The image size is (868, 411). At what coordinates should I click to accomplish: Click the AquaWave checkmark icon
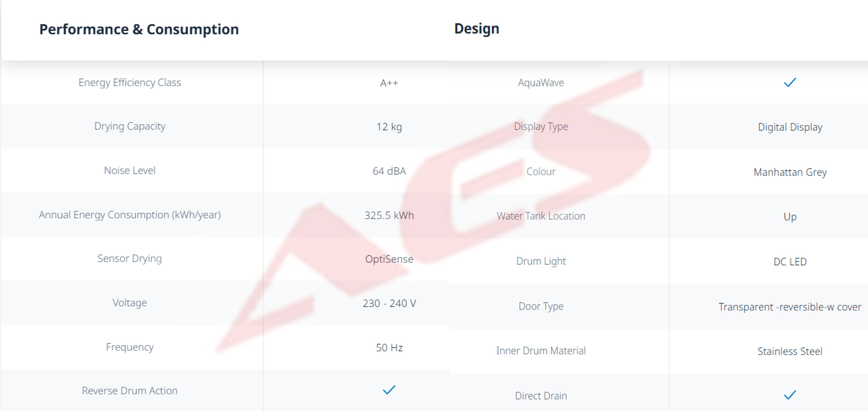point(790,83)
